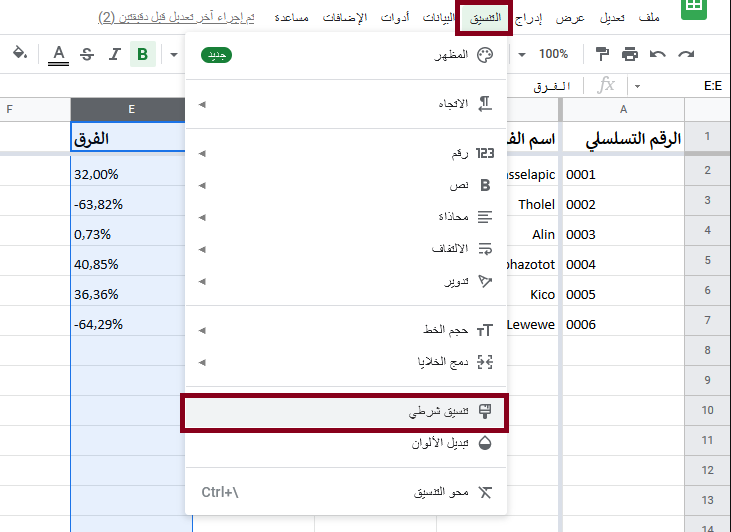Click the alignment lines icon
The height and width of the screenshot is (532, 731).
coord(485,217)
